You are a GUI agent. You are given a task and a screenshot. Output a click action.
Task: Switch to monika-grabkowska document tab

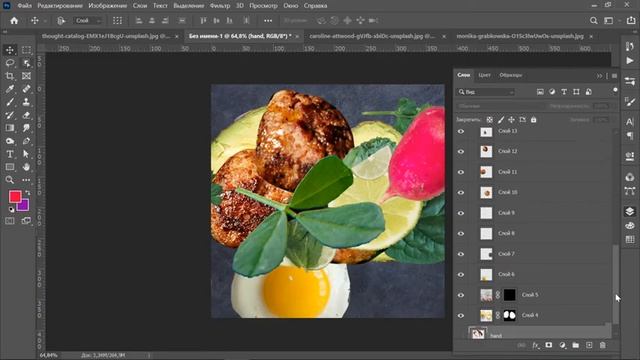[x=520, y=36]
